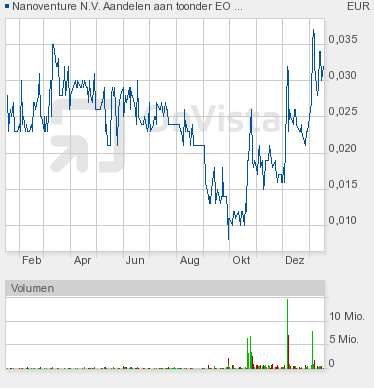This screenshot has height=388, width=374.
Task: Click the Dez month label
Action: coord(295,260)
